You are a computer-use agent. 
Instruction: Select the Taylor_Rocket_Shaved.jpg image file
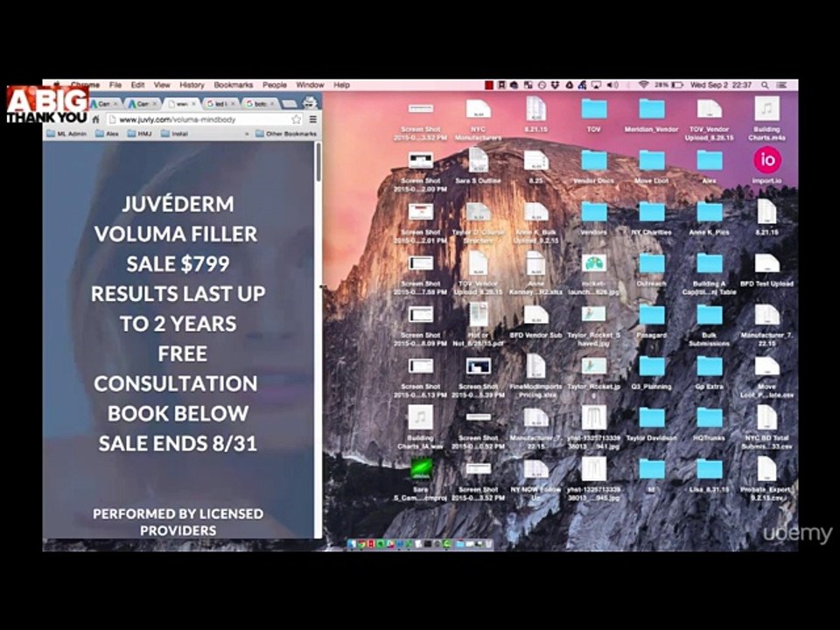pos(593,314)
